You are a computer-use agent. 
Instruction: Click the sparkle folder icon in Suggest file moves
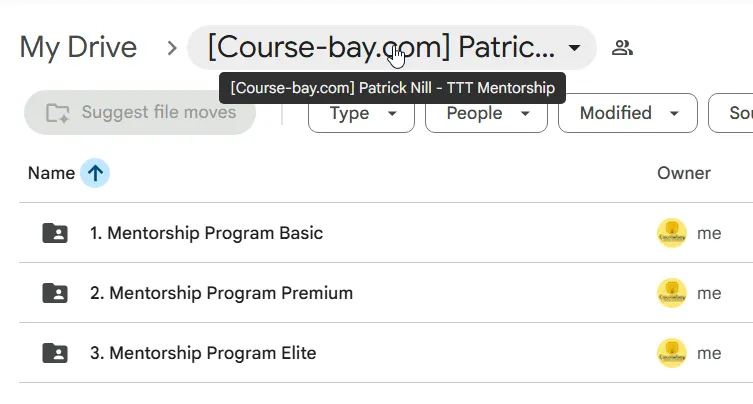(x=58, y=113)
